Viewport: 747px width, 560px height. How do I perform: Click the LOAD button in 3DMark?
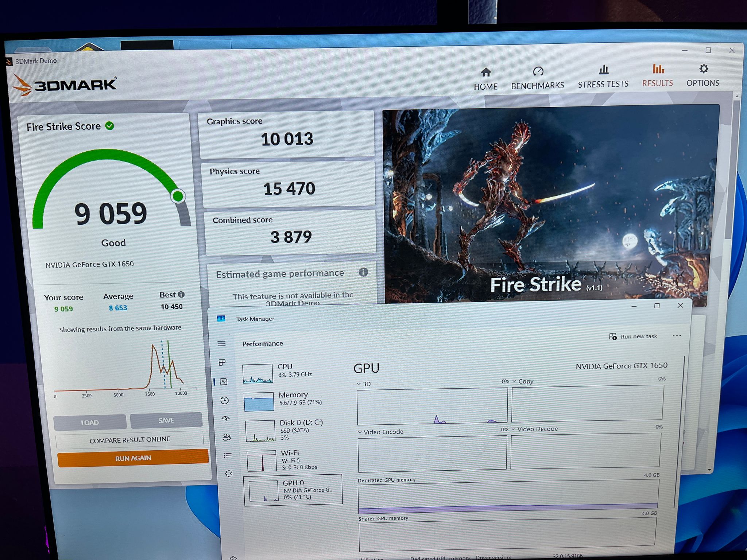tap(90, 422)
